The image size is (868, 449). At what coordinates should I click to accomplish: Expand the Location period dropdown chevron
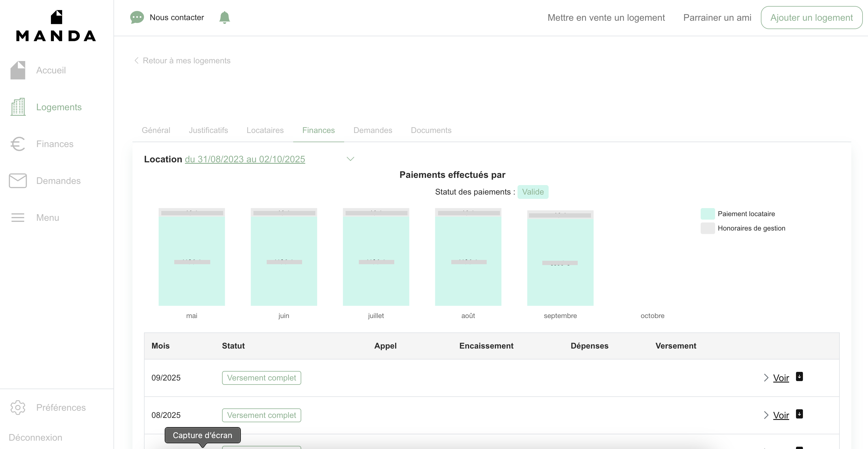coord(350,159)
